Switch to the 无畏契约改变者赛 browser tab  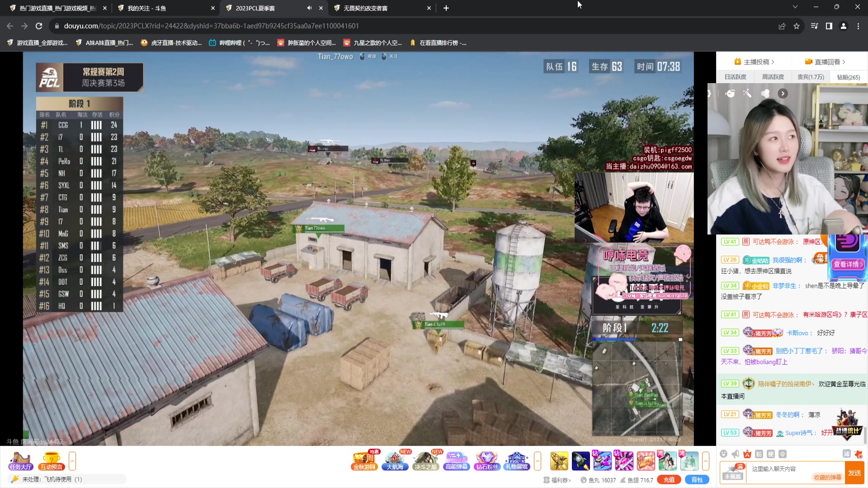tap(382, 8)
